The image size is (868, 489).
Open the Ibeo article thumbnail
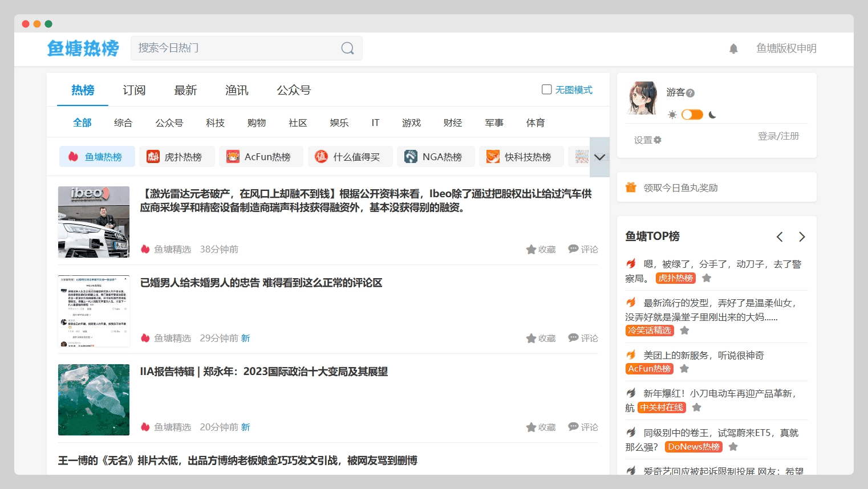pos(94,222)
